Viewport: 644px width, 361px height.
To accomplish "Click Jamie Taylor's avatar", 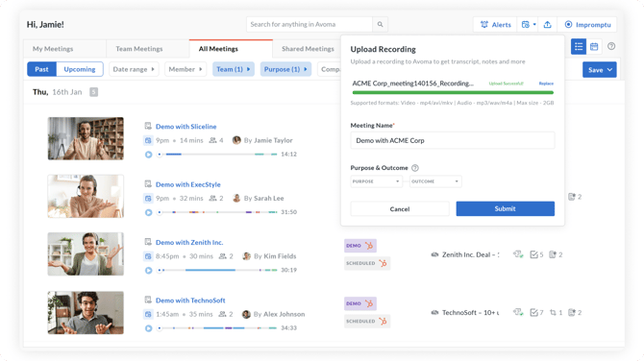I will pyautogui.click(x=236, y=140).
